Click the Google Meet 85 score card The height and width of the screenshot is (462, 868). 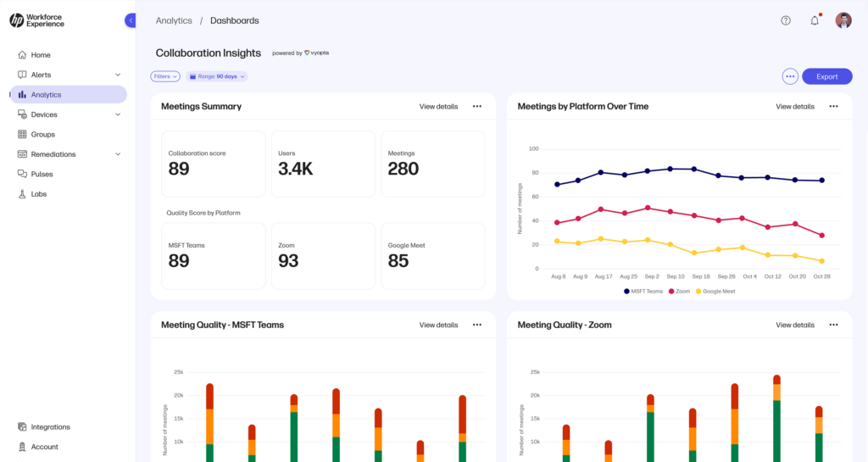(433, 256)
